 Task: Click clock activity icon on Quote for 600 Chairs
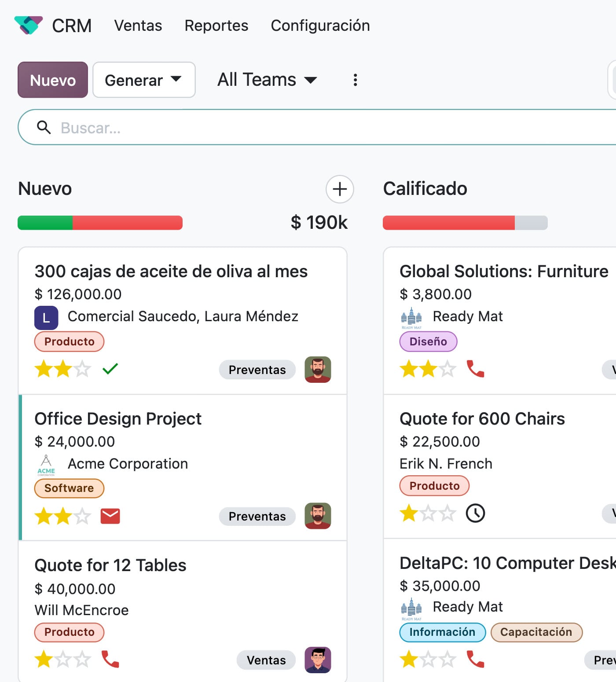pos(476,513)
